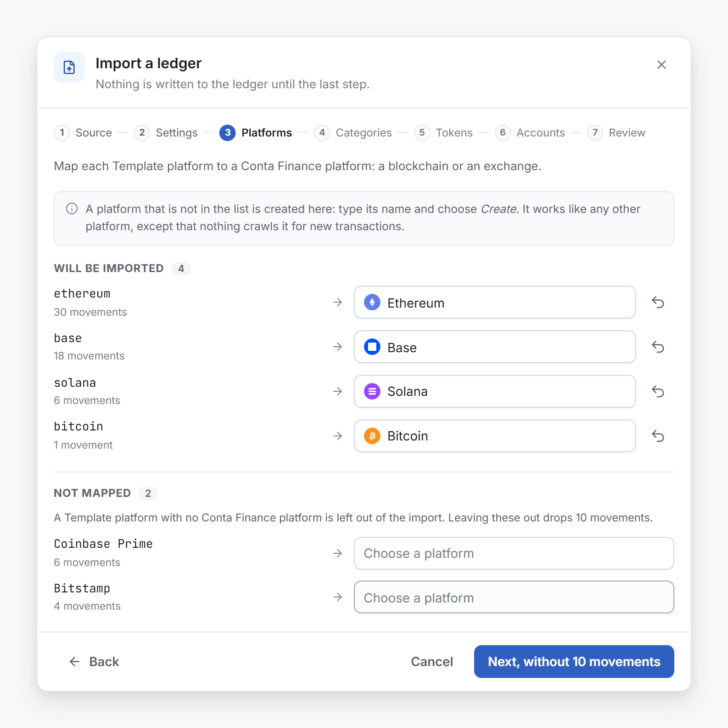
Task: Revert the solana mapping with undo icon
Action: click(x=658, y=391)
